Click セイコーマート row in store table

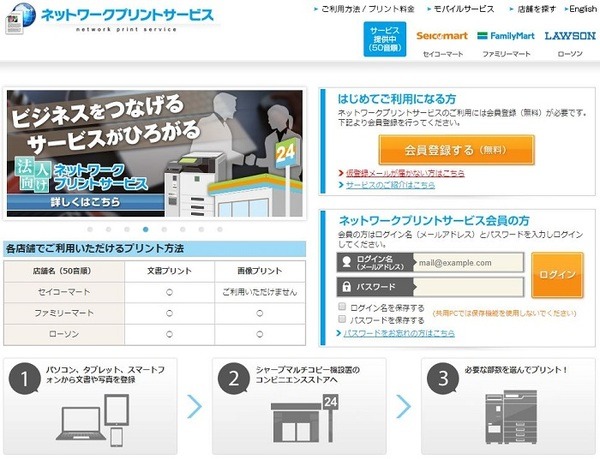(x=155, y=293)
